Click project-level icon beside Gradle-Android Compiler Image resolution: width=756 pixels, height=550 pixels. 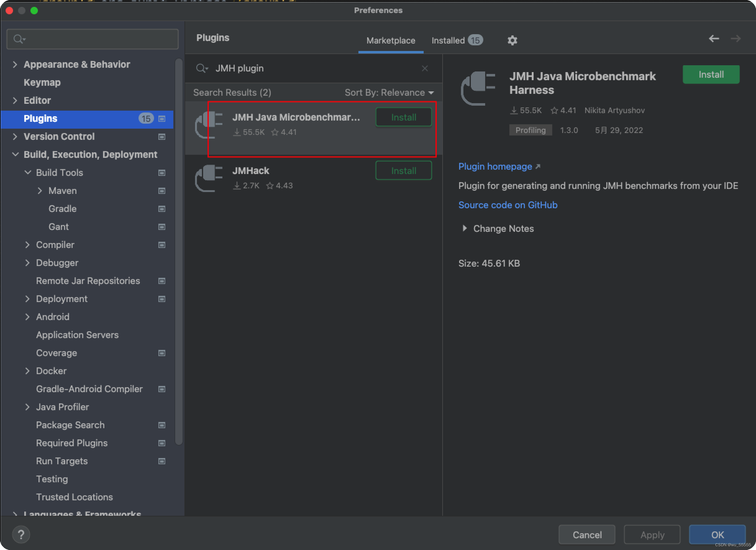(162, 389)
